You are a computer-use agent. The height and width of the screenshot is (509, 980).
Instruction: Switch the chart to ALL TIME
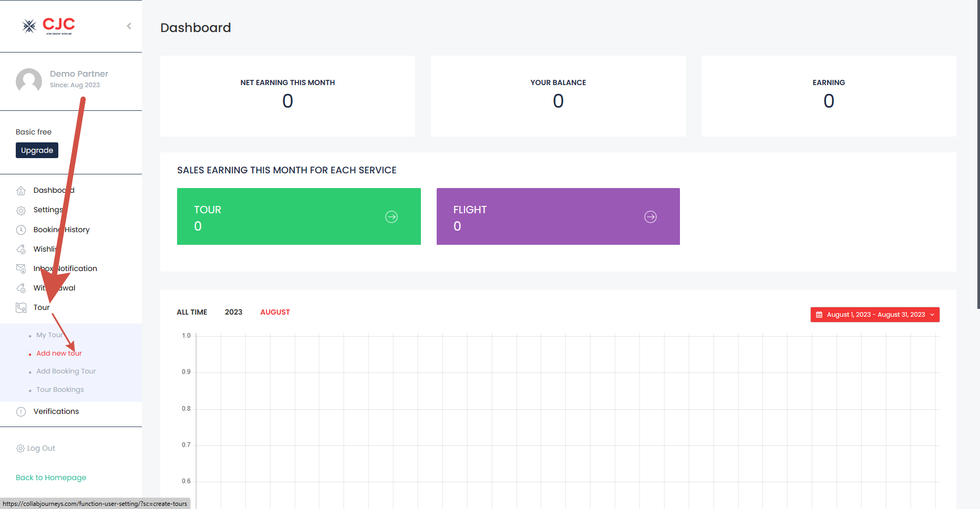coord(192,312)
